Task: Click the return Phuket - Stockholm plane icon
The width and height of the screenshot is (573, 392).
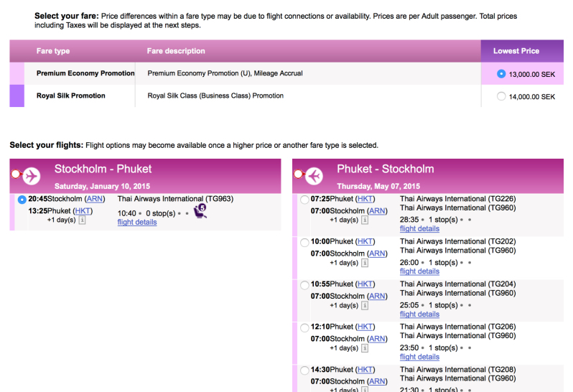Action: point(313,175)
